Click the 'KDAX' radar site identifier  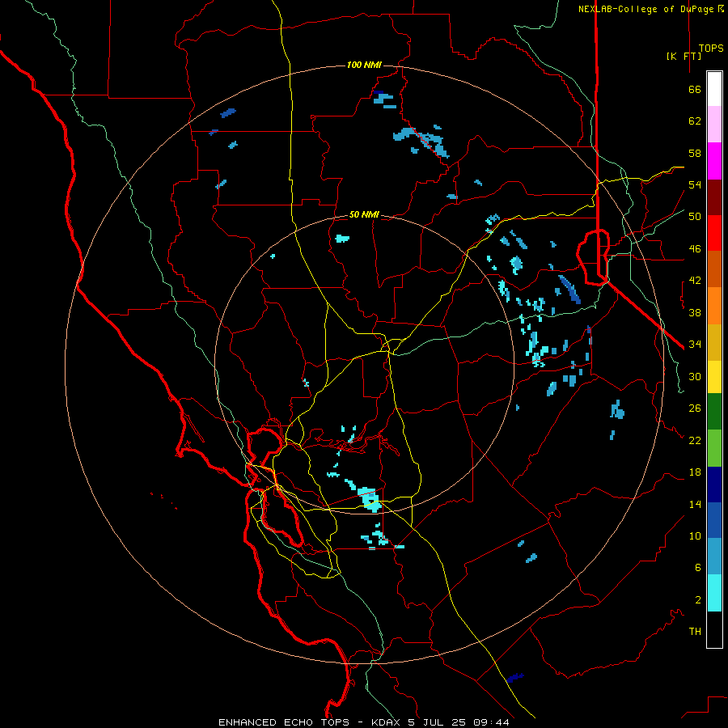387,722
